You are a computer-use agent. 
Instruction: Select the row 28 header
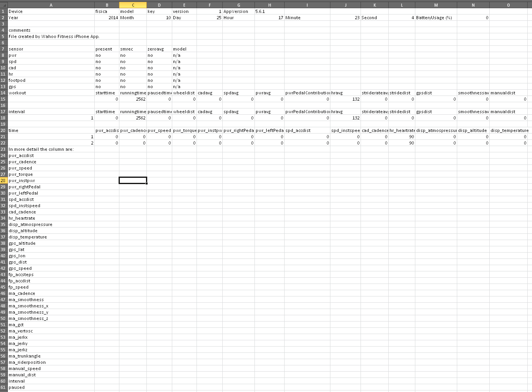coord(3,181)
